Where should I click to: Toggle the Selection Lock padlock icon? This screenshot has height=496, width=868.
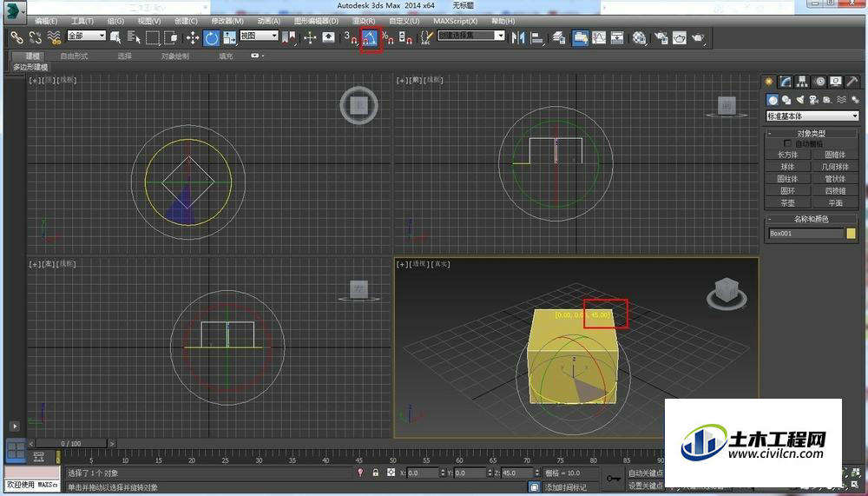point(375,473)
